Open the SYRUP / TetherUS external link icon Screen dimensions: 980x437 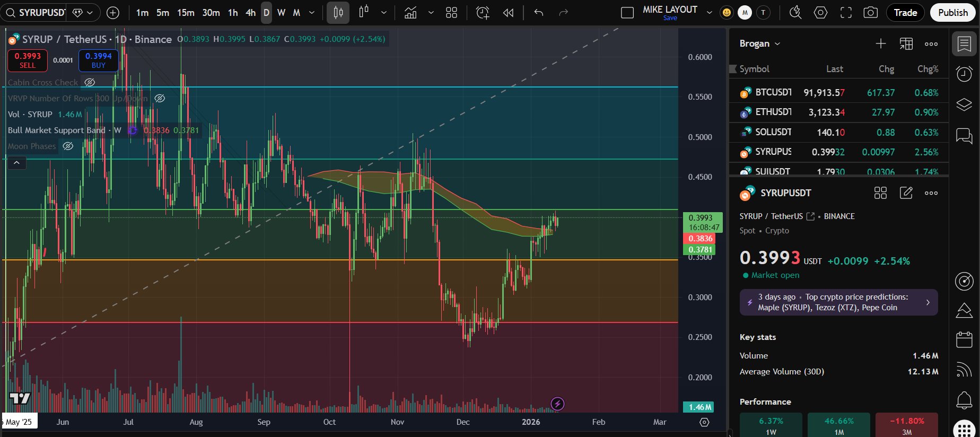[x=810, y=216]
